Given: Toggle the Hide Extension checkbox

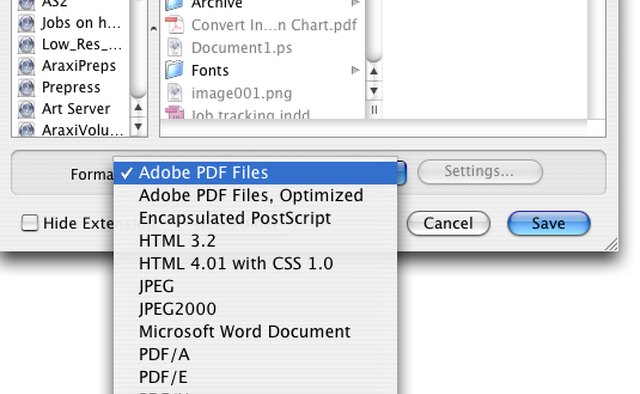Looking at the screenshot, I should 30,223.
